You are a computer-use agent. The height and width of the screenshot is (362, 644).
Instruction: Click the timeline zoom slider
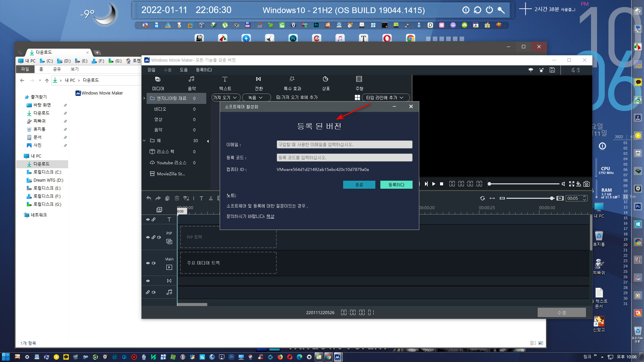point(530,198)
